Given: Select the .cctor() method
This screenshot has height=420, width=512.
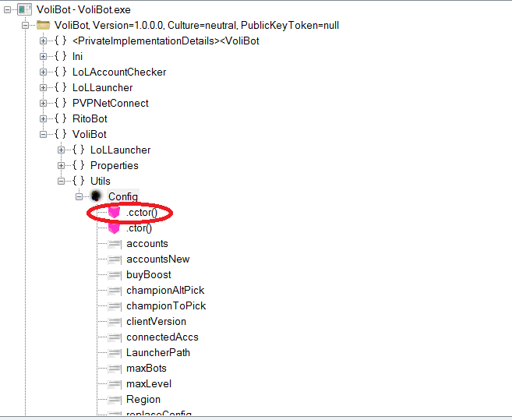Looking at the screenshot, I should point(142,213).
